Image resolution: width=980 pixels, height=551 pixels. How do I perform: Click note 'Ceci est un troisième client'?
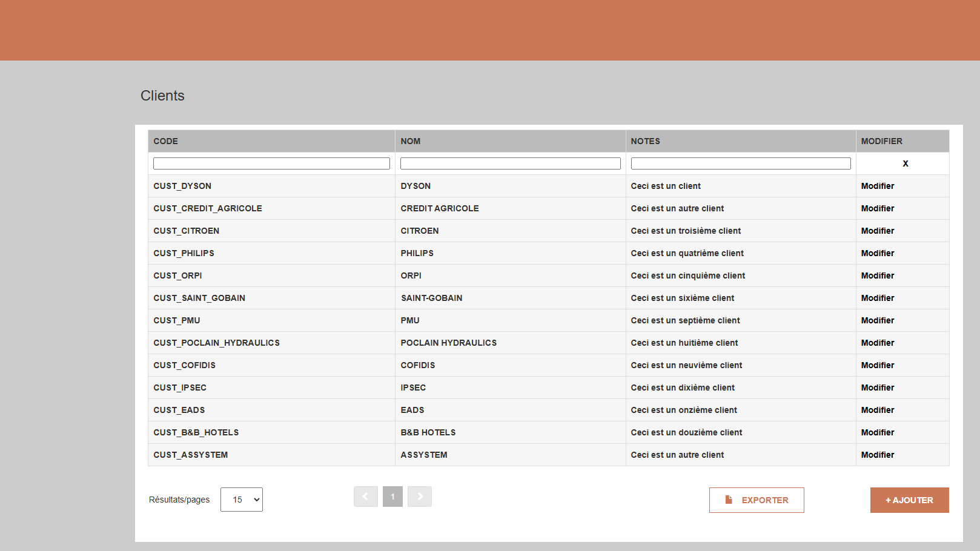tap(686, 231)
